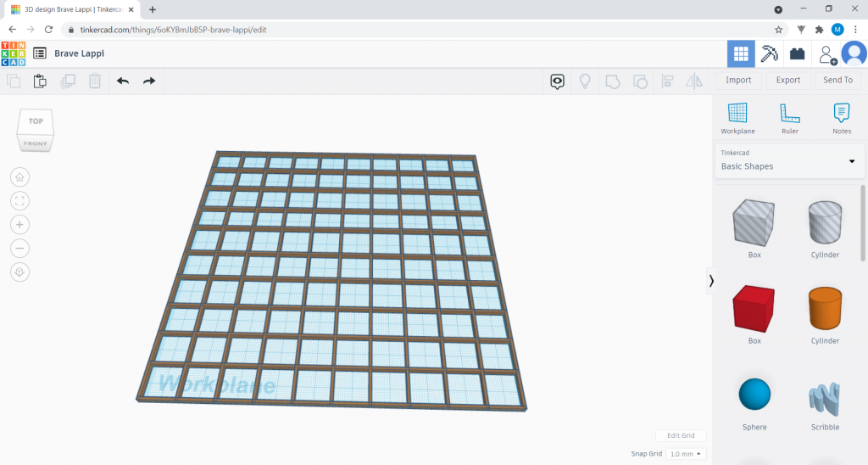The height and width of the screenshot is (465, 868).
Task: Open the Snap Grid 1.0 mm dropdown
Action: pyautogui.click(x=685, y=454)
